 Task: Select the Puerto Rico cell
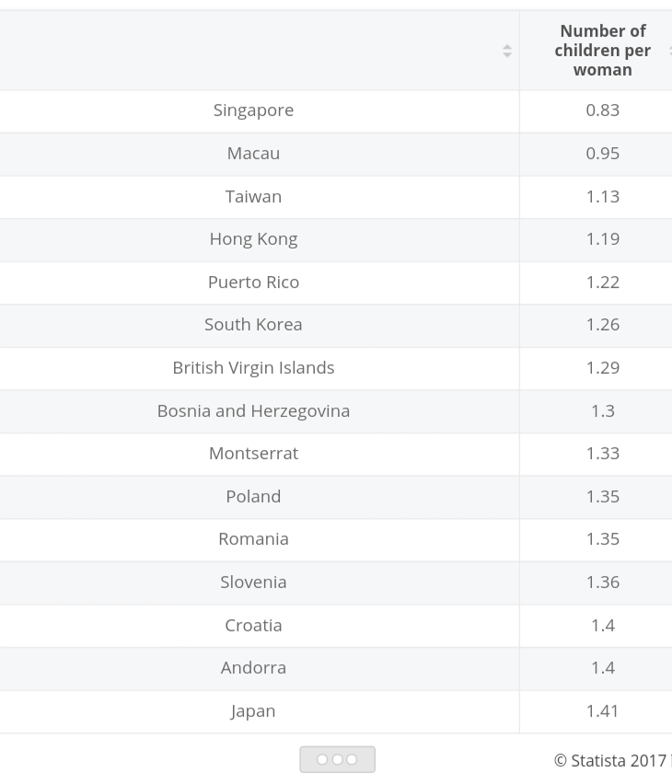coord(253,282)
